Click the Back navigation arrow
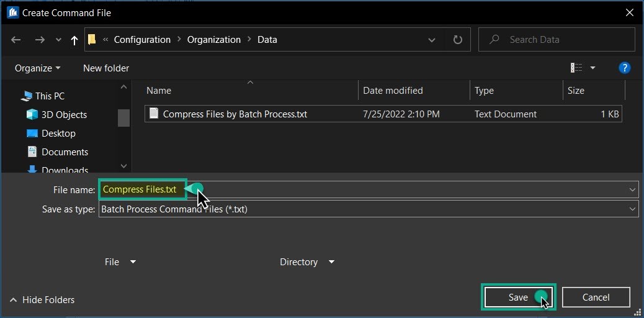The image size is (644, 318). click(16, 40)
